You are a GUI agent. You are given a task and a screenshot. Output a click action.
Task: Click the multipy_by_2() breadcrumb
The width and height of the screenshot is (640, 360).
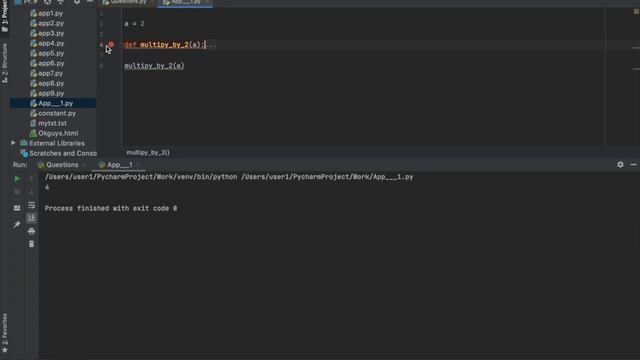[x=148, y=153]
